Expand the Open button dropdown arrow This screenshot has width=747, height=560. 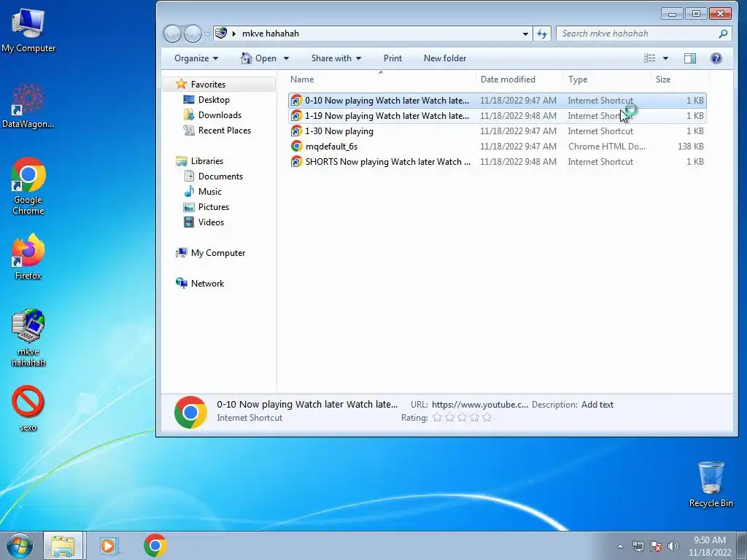point(286,58)
